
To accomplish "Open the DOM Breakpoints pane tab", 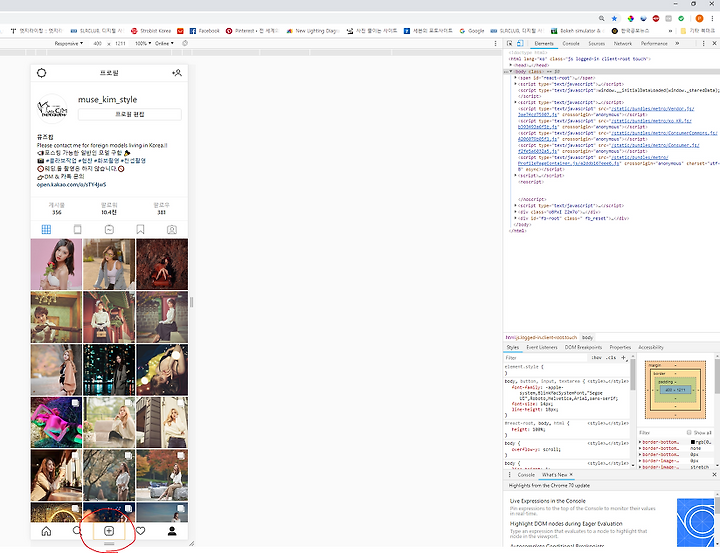I will pos(583,347).
